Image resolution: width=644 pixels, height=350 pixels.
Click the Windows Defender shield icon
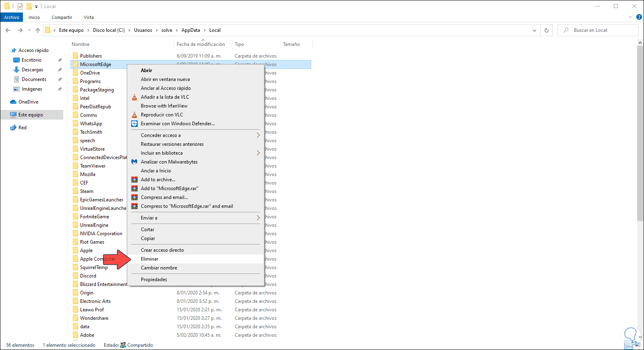pyautogui.click(x=134, y=124)
